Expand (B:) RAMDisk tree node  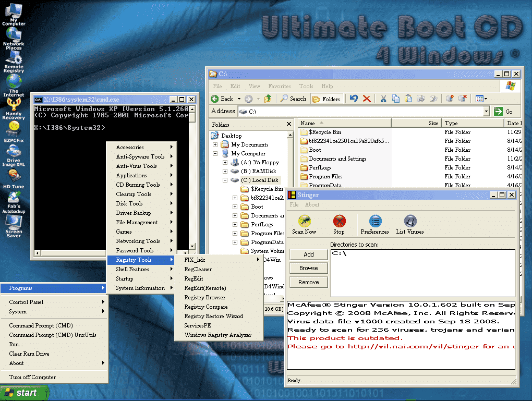(225, 171)
